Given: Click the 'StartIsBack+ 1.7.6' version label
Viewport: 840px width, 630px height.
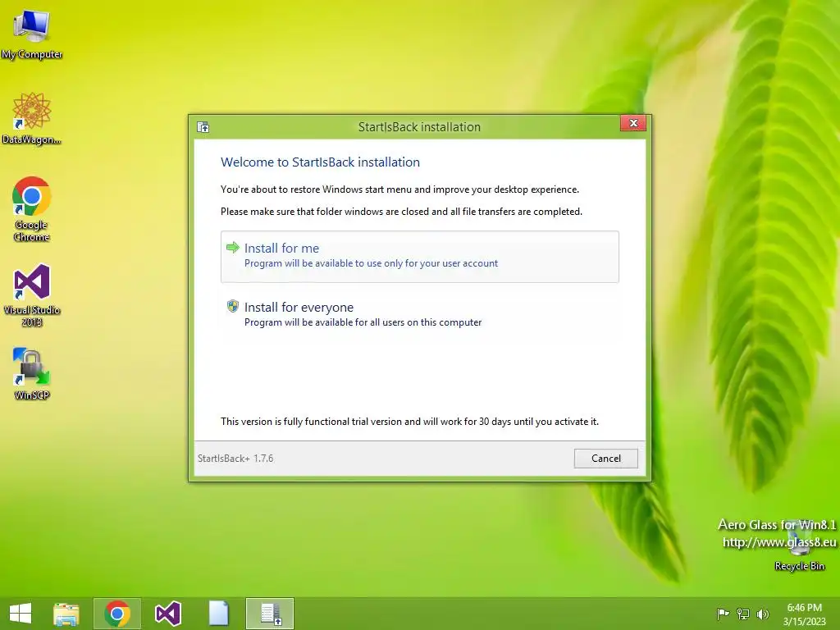Looking at the screenshot, I should 235,459.
